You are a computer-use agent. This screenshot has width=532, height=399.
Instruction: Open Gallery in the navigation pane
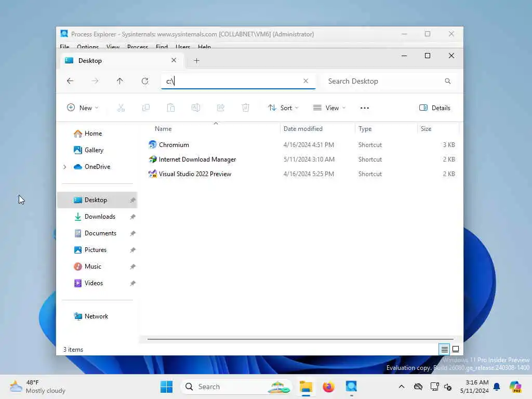point(94,150)
